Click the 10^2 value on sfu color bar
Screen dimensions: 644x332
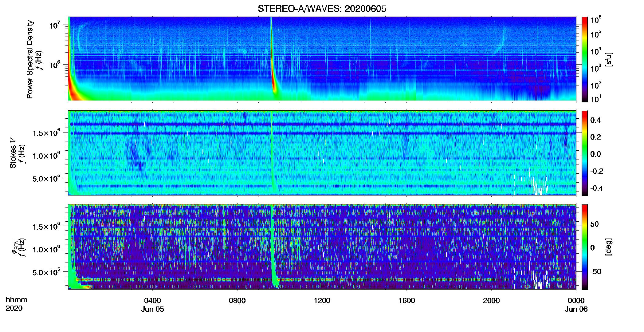(x=596, y=85)
